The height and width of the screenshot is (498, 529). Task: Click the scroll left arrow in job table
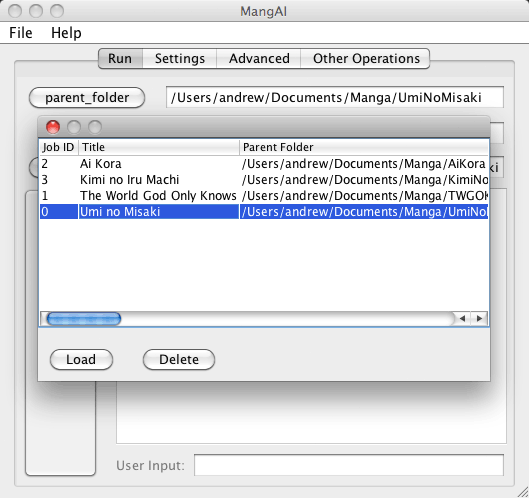pos(463,318)
